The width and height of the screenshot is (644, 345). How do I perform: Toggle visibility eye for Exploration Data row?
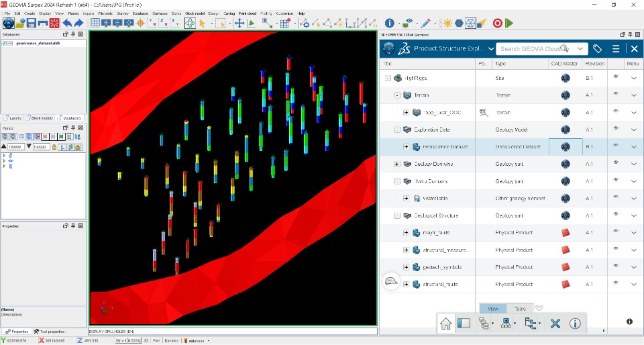(x=616, y=129)
